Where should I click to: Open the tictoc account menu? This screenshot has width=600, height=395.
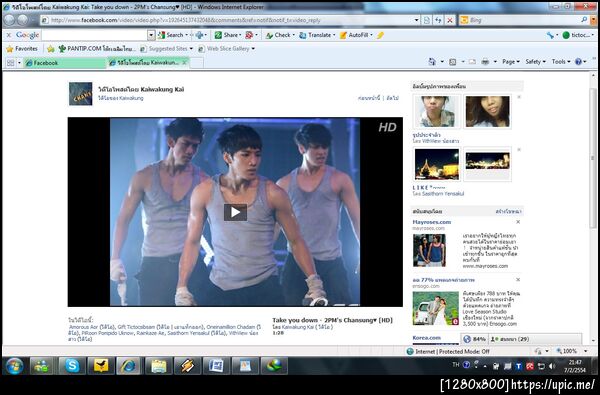click(x=577, y=35)
